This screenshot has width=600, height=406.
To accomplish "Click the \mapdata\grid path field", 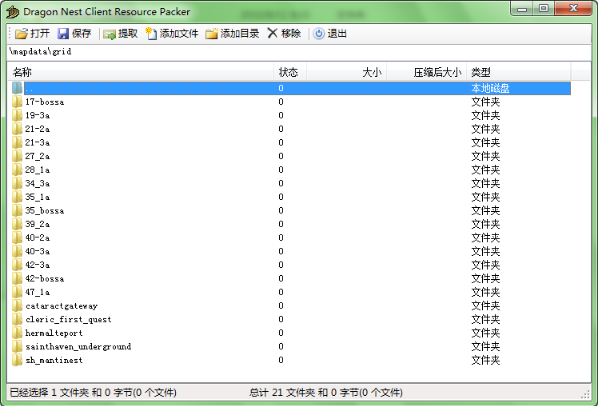I will click(299, 52).
